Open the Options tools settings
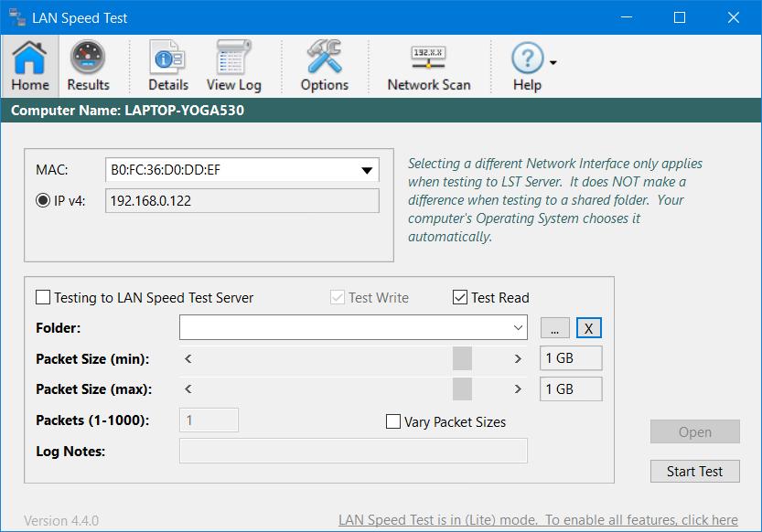762x532 pixels. (324, 66)
